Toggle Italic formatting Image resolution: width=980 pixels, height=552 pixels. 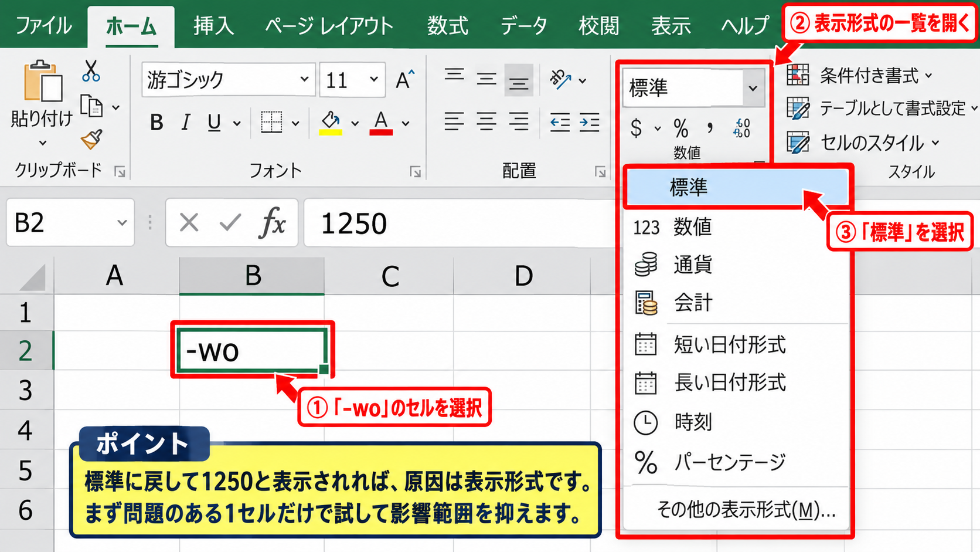point(185,123)
